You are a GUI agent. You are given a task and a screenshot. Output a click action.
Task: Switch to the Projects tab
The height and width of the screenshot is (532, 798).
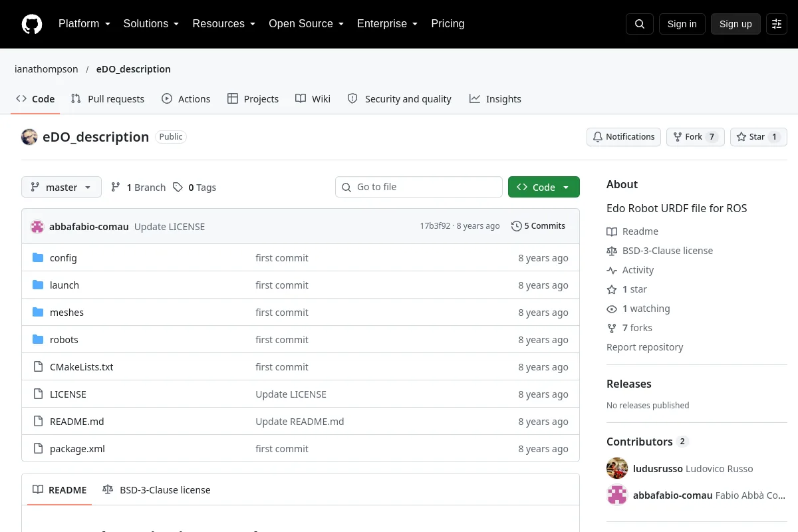point(253,99)
